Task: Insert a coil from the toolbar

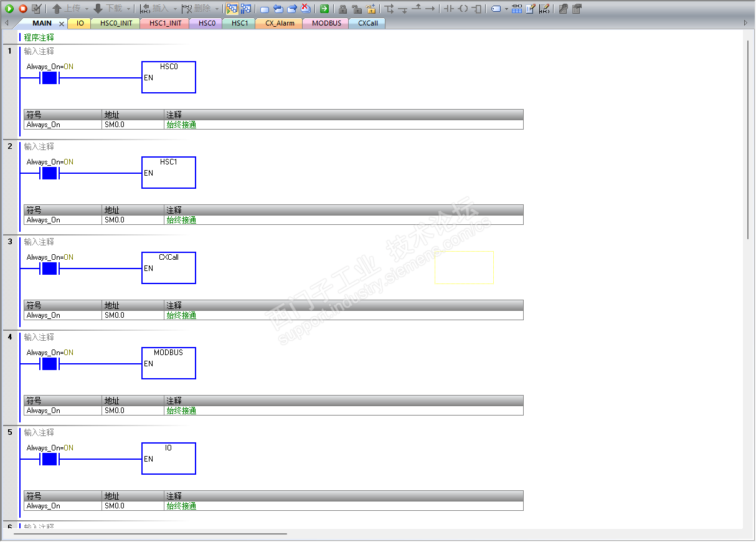Action: click(463, 9)
